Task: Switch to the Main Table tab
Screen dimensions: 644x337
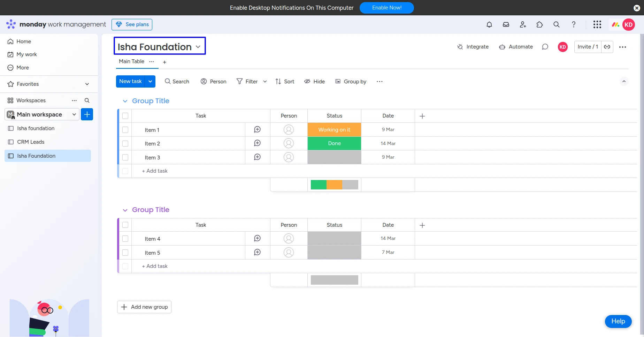Action: [131, 61]
